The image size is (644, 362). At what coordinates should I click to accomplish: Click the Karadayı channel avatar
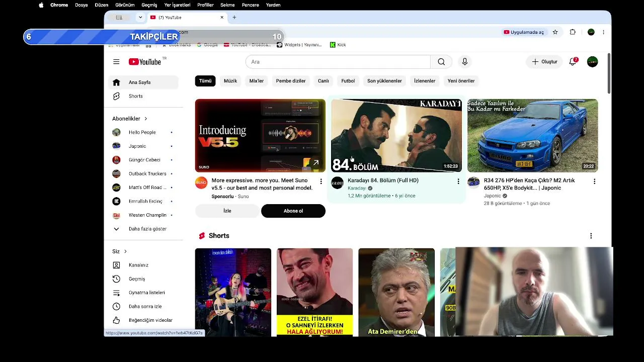point(337,183)
